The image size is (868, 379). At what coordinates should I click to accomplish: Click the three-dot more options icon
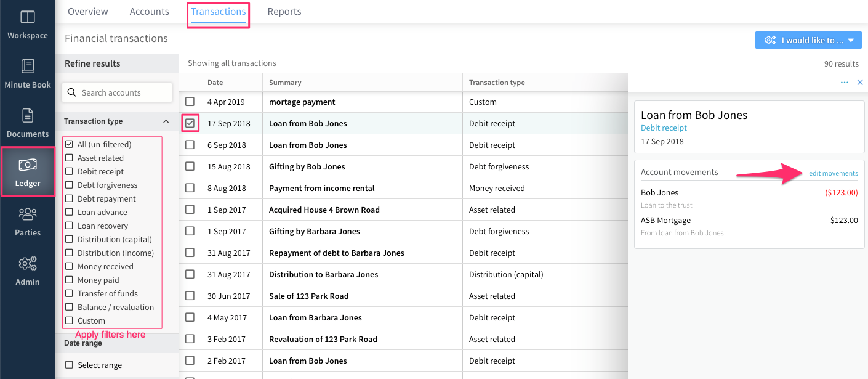[x=844, y=83]
